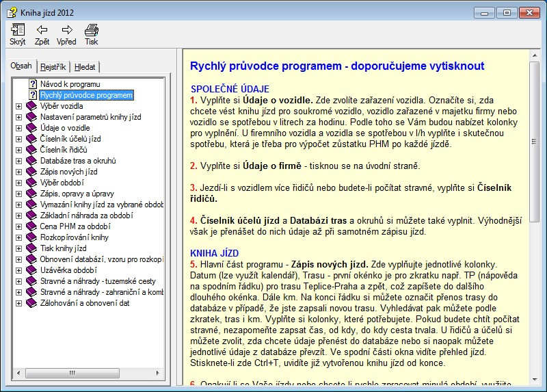Expand the Uzávěrka období node
This screenshot has width=547, height=392.
click(x=19, y=270)
